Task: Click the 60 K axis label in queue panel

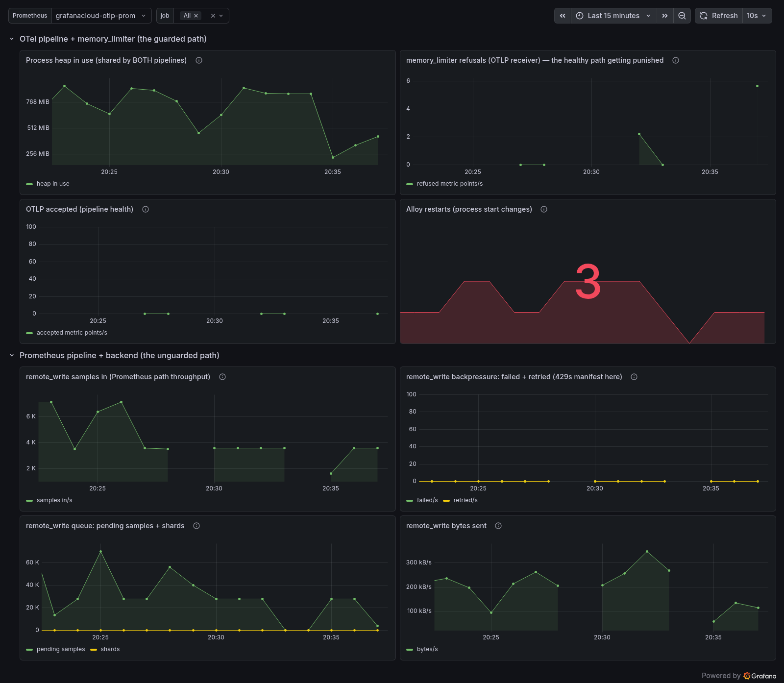Action: pos(32,562)
